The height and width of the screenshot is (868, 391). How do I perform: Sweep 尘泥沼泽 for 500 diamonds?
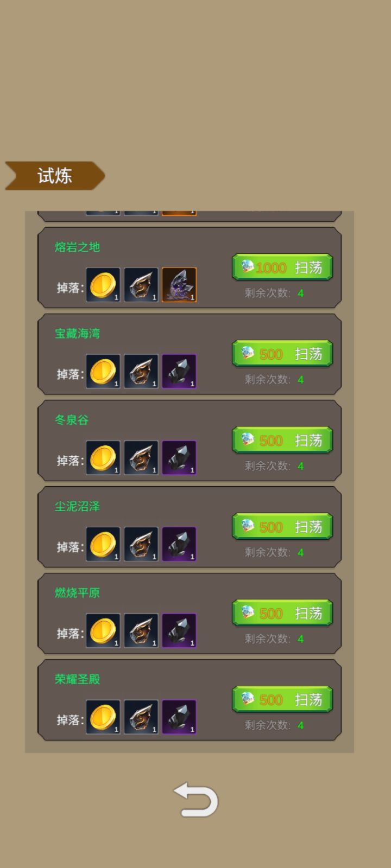point(282,527)
